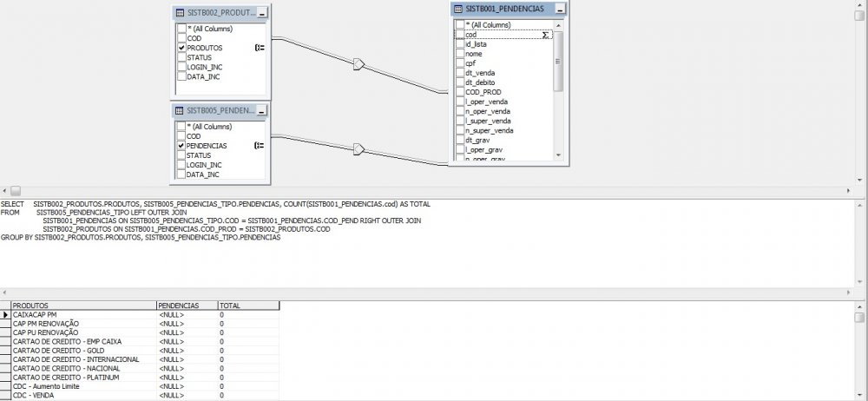The width and height of the screenshot is (868, 401).
Task: Collapse the SISTB002_PRODUTOS table window
Action: tap(262, 13)
